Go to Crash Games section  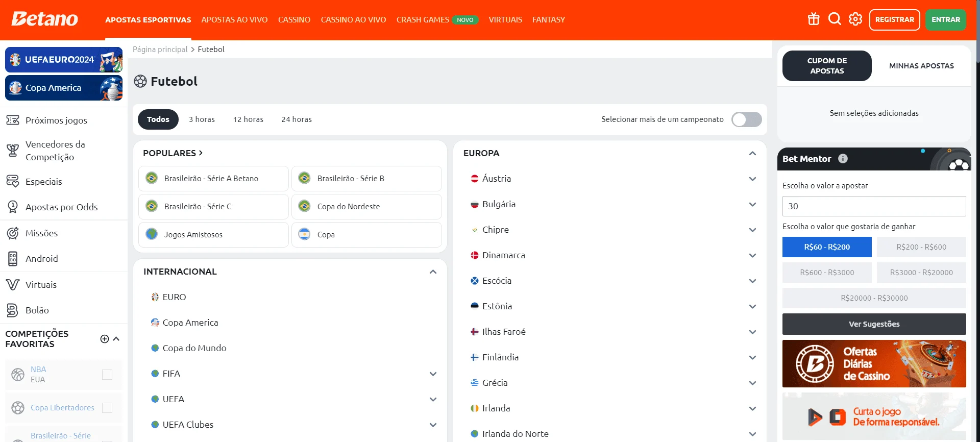423,19
